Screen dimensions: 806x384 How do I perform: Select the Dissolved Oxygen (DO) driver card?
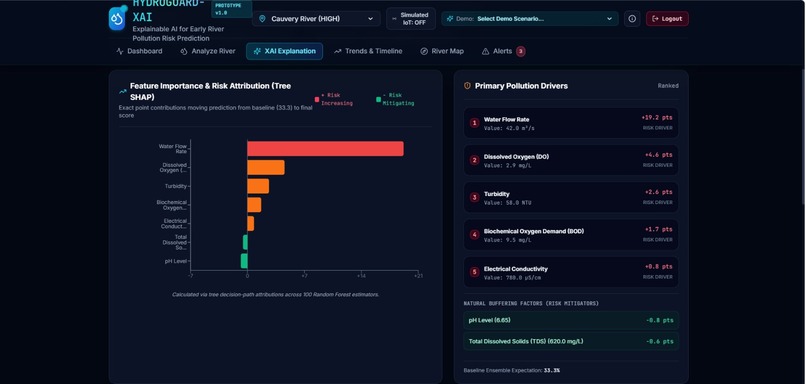(x=571, y=160)
